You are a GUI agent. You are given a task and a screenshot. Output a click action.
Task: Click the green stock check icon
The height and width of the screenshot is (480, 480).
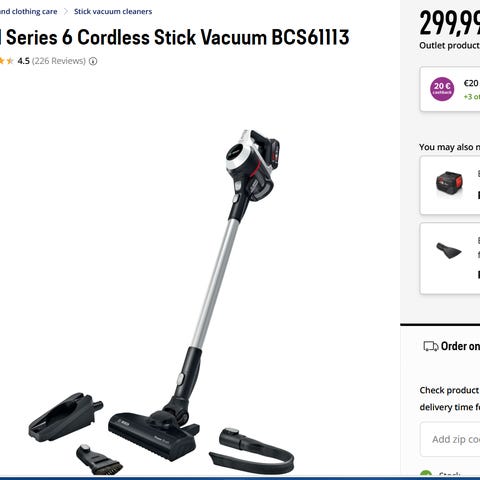coord(426,475)
